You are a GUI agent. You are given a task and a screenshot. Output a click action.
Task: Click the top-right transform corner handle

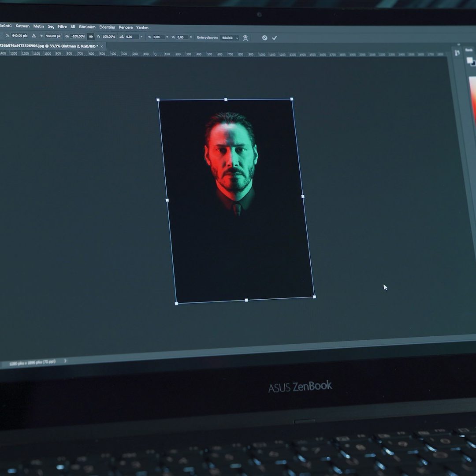pyautogui.click(x=292, y=99)
